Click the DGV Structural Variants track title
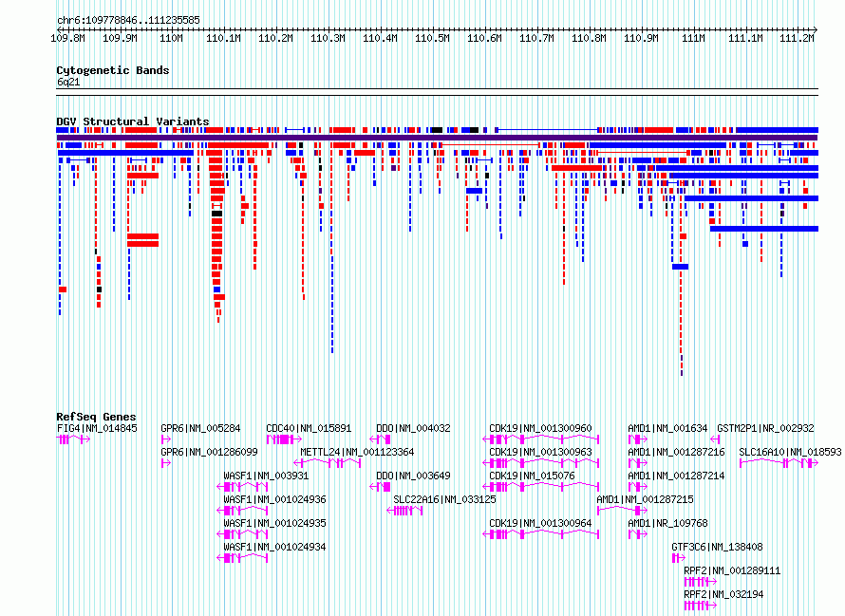The height and width of the screenshot is (616, 845). (x=133, y=121)
